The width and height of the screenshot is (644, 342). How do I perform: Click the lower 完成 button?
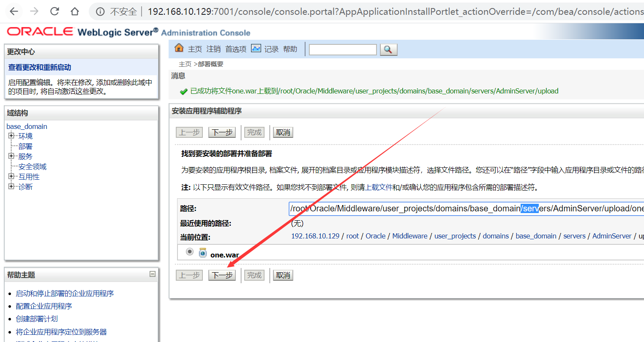(x=254, y=275)
